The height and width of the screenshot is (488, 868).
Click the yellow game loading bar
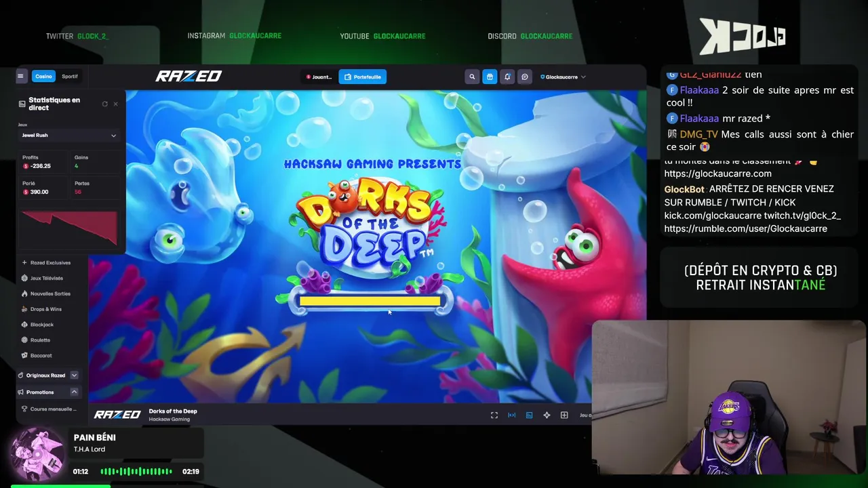370,301
